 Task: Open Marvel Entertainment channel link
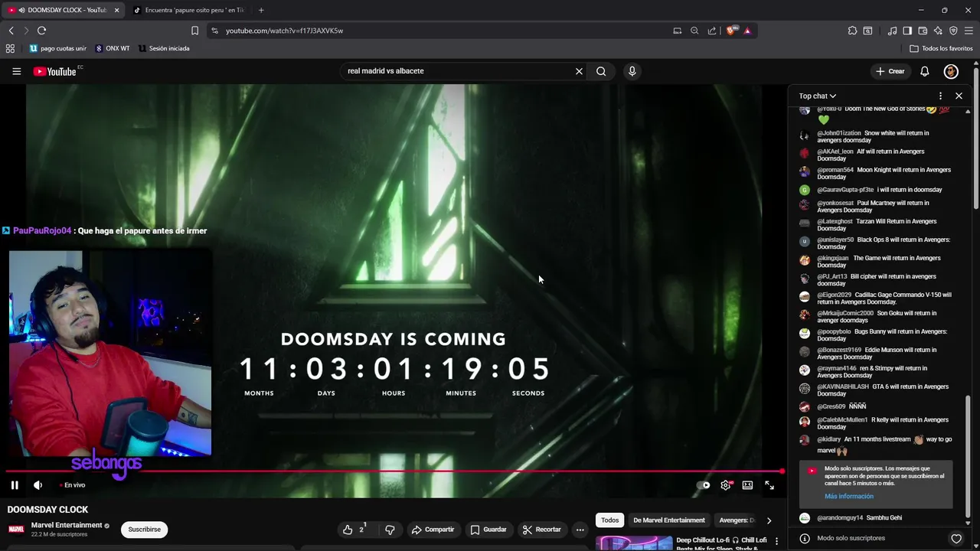pyautogui.click(x=67, y=525)
